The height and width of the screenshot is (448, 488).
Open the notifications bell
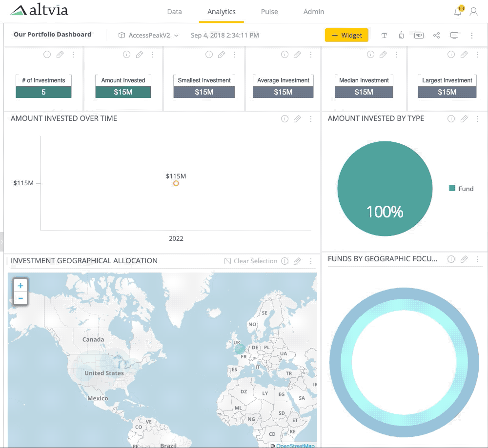pos(458,12)
